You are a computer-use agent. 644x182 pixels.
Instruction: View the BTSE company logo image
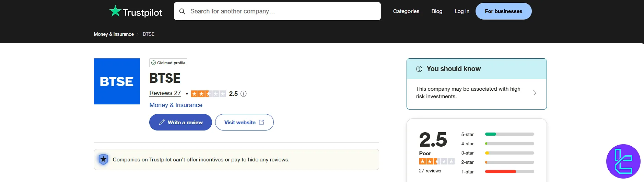117,81
